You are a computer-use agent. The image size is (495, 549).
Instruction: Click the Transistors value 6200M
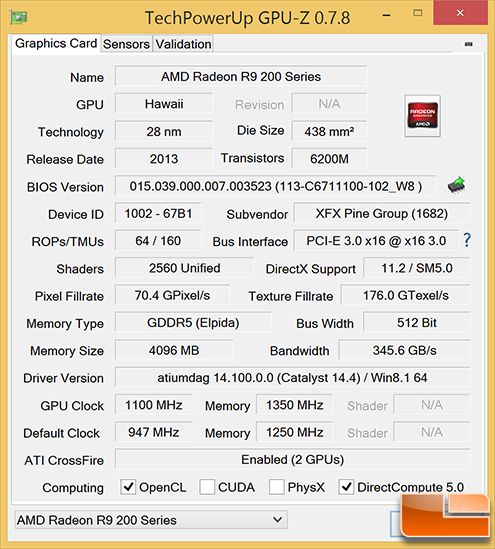coord(329,159)
